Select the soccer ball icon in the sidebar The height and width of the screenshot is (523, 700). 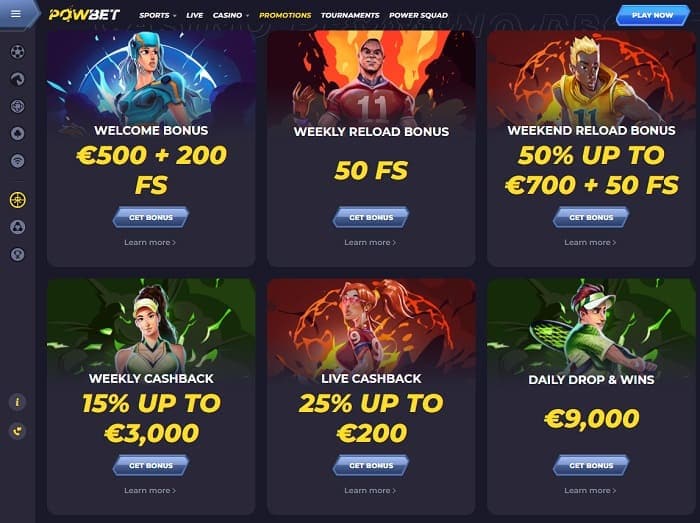(17, 52)
